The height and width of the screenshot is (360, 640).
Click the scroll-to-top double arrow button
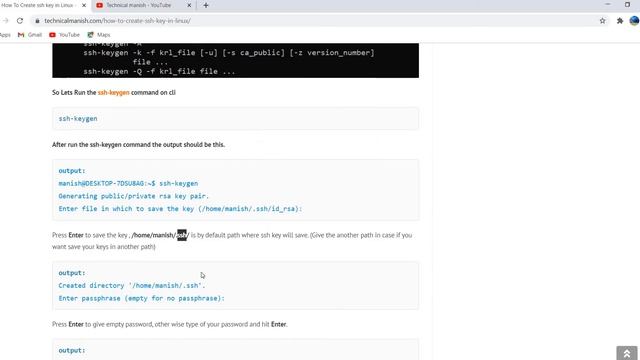627,353
